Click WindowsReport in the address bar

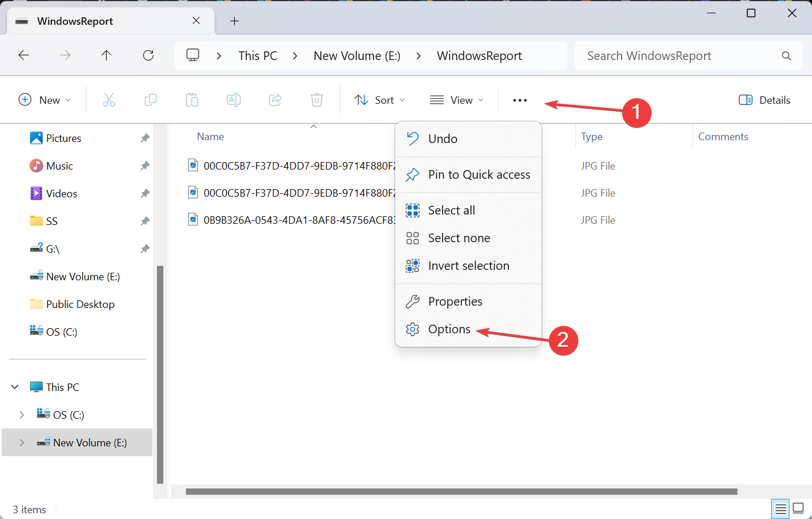(479, 56)
